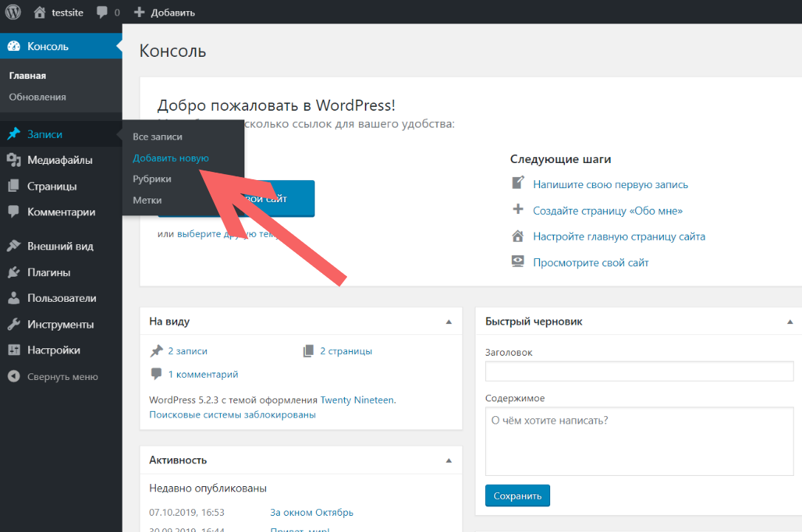Collapse the На виду panel
The image size is (802, 532).
click(448, 322)
